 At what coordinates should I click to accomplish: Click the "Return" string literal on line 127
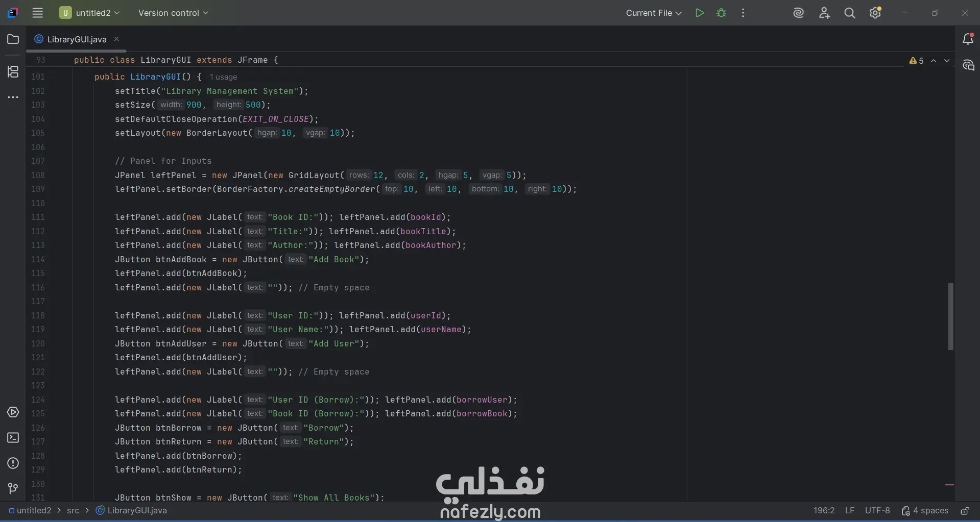[x=324, y=442]
